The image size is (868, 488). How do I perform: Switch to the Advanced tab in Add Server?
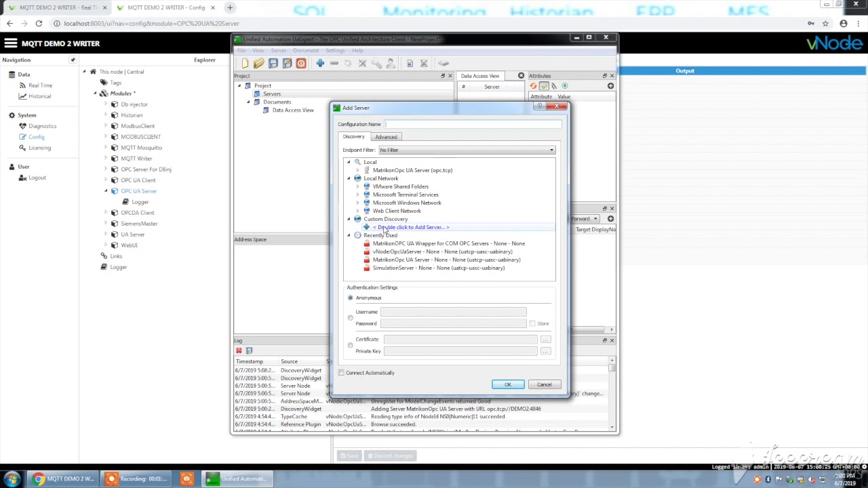(386, 137)
